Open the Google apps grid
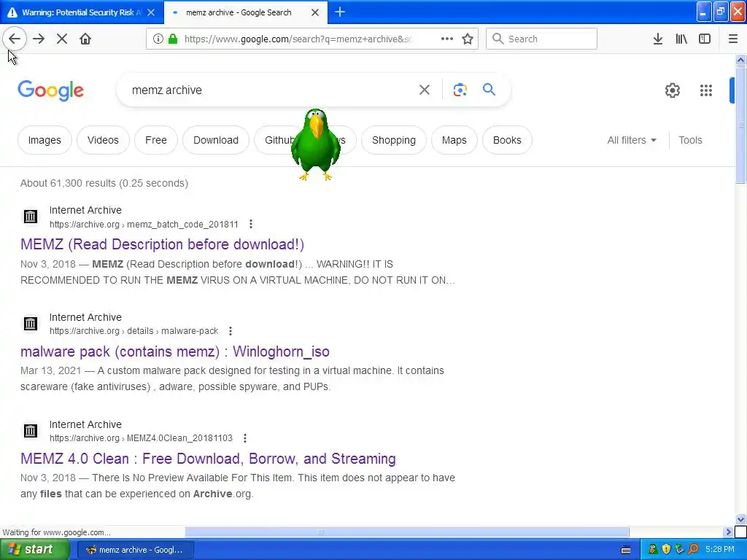Viewport: 747px width, 560px height. pos(706,90)
